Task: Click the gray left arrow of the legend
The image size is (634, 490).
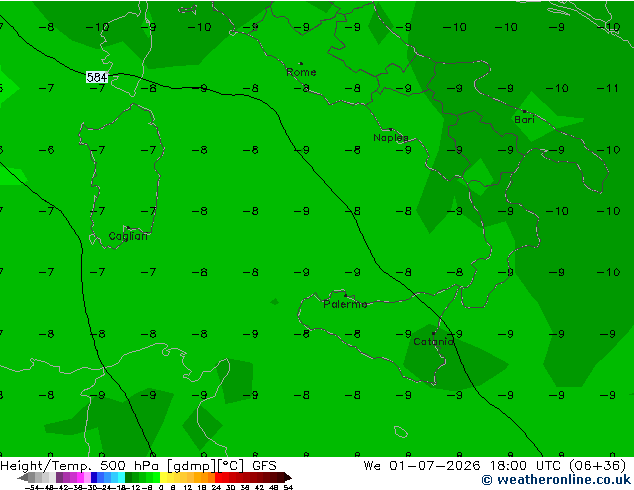Action: pos(23,478)
